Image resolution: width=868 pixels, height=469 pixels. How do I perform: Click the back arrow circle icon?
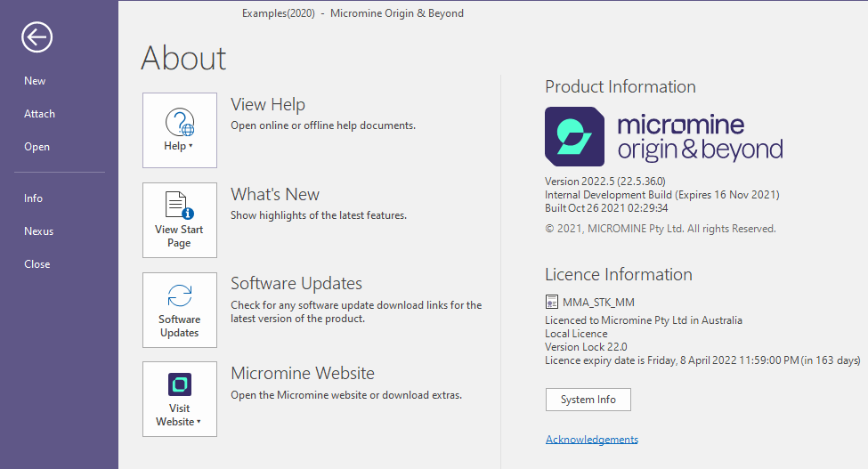point(37,37)
